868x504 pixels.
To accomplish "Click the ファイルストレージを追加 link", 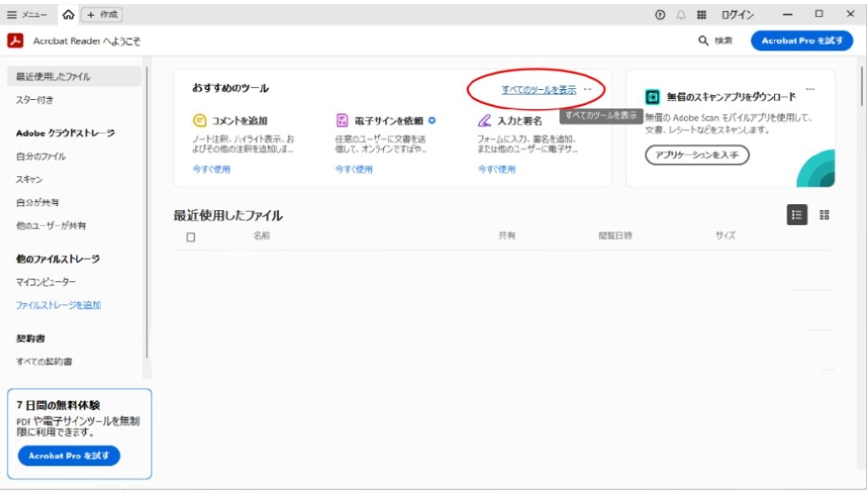I will click(58, 306).
